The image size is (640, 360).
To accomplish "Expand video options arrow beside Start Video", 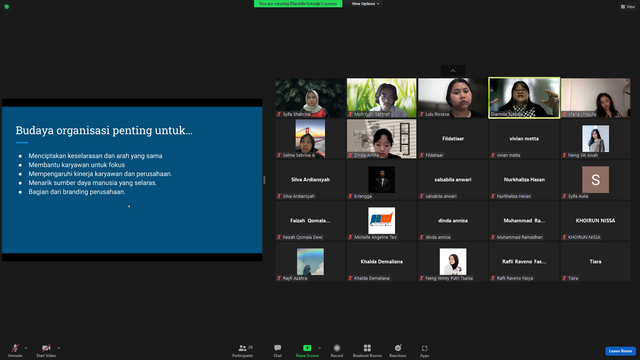I will [x=58, y=348].
